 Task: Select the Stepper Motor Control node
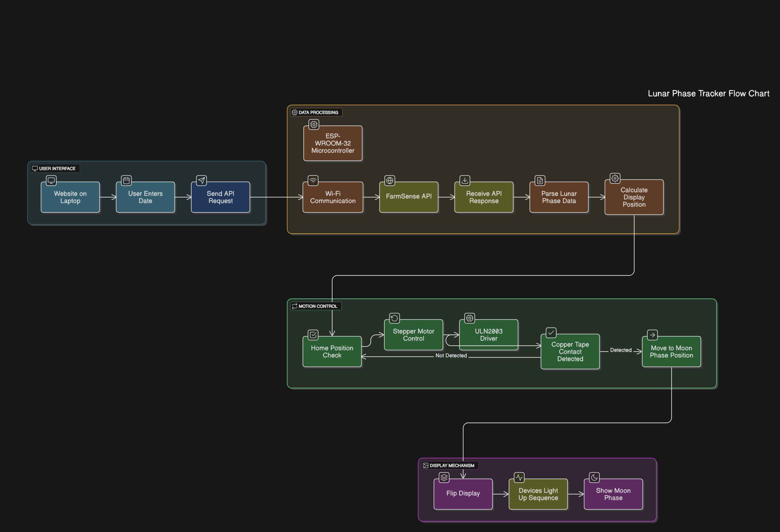[x=414, y=335]
